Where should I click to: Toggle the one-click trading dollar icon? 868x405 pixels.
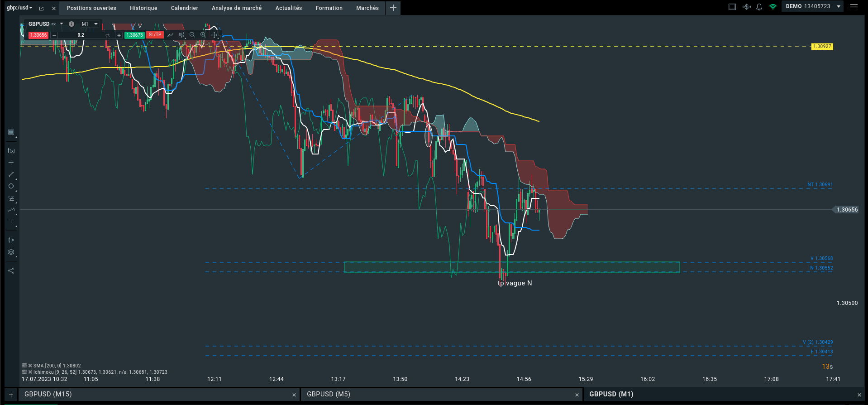click(747, 7)
